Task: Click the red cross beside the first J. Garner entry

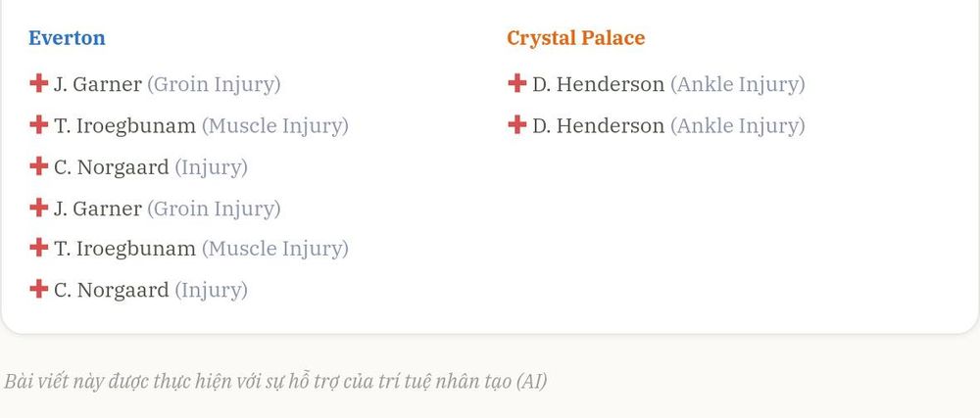Action: pos(39,83)
